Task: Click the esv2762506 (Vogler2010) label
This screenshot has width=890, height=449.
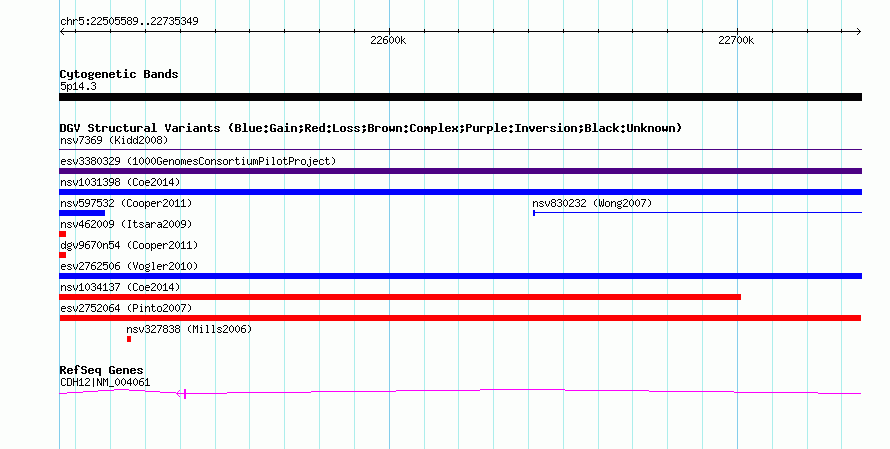Action: 129,266
